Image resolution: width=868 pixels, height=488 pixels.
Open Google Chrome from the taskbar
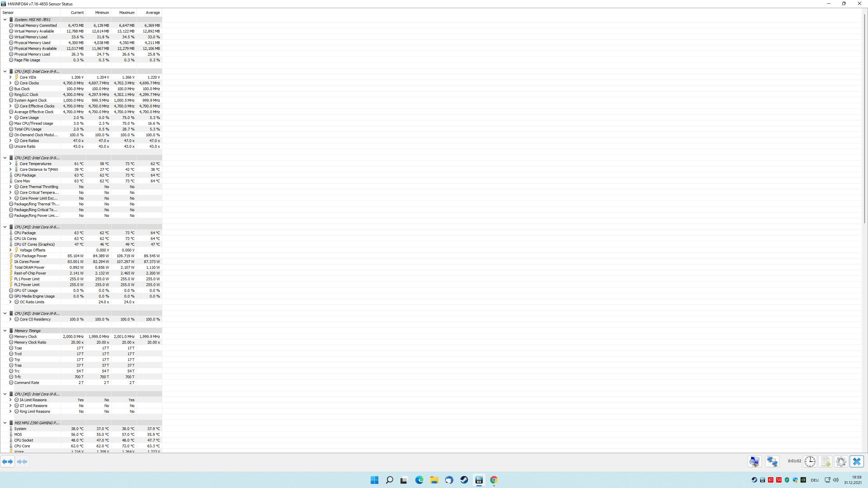[x=494, y=480]
